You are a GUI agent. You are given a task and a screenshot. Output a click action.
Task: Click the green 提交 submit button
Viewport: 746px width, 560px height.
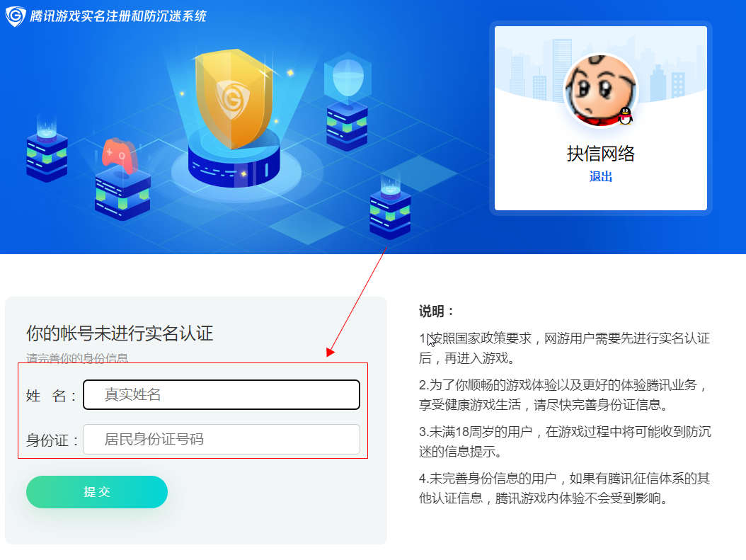tap(96, 491)
